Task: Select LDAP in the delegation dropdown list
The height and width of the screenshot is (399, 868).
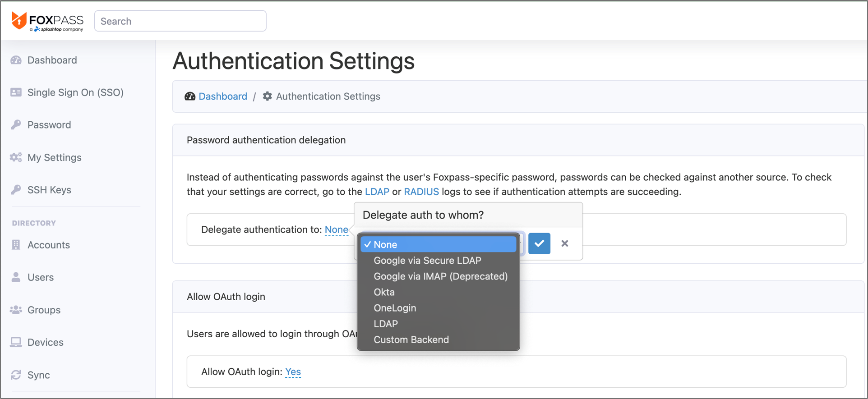Action: pos(439,324)
